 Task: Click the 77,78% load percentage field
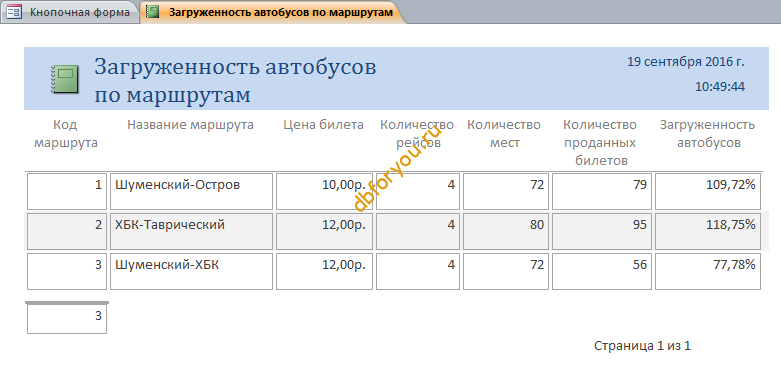coord(708,271)
